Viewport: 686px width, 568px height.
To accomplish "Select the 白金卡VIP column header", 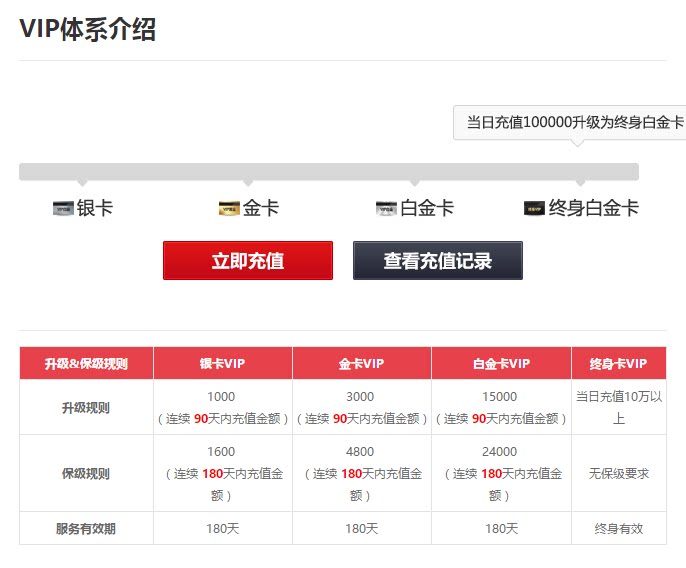I will (x=501, y=363).
